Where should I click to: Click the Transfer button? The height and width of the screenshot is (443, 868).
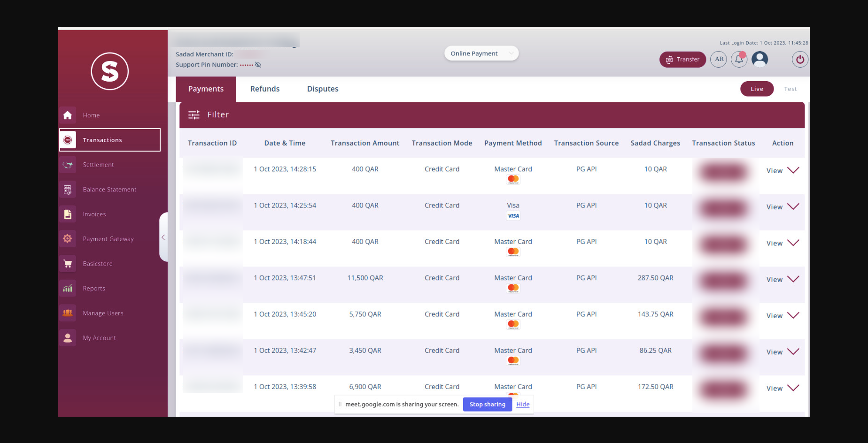pos(682,60)
